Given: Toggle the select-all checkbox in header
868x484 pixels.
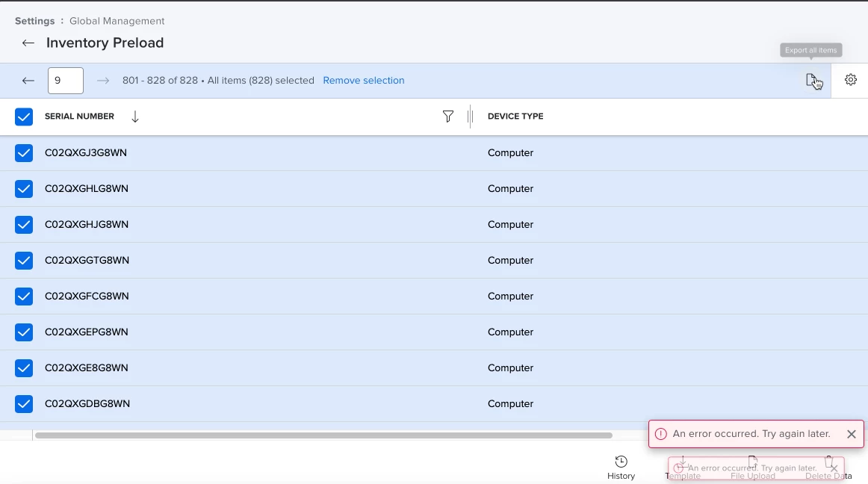Looking at the screenshot, I should click(x=24, y=117).
